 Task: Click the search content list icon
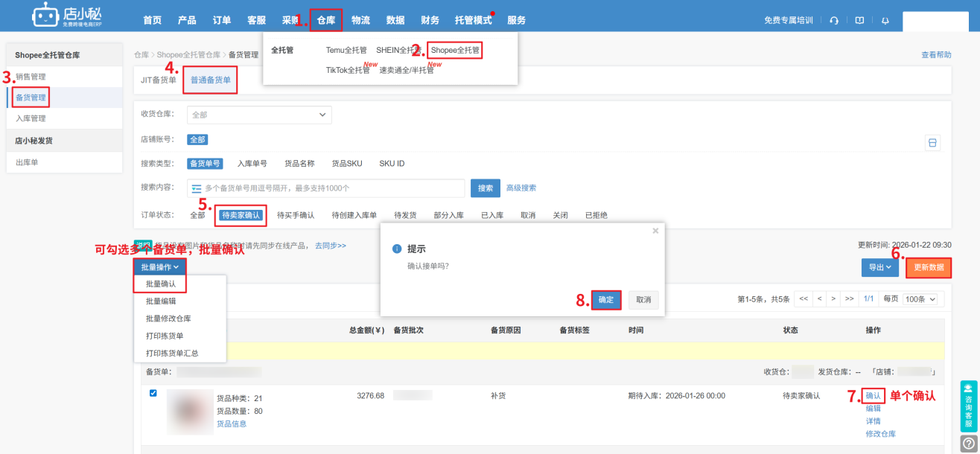[197, 188]
